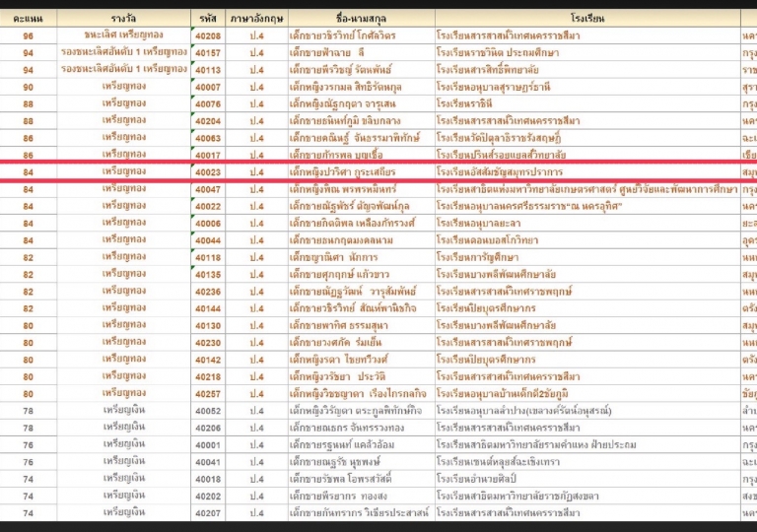This screenshot has width=757, height=532.
Task: Select the score cell showing 96
Action: [x=28, y=35]
